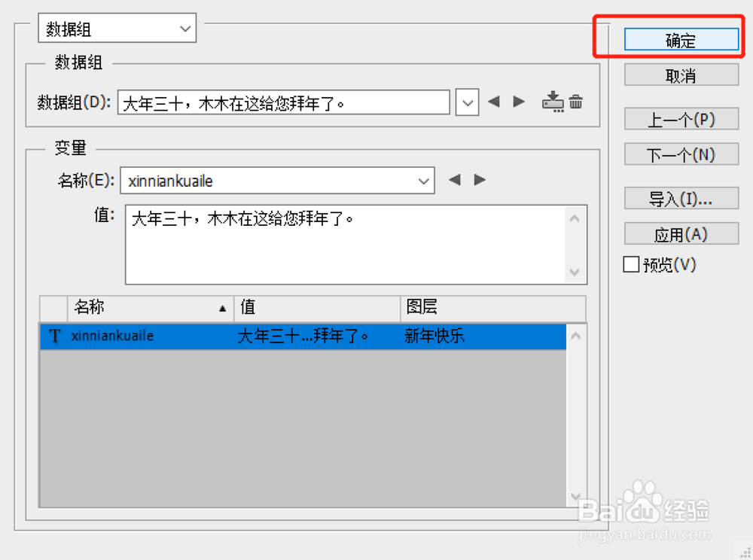Go to previous variable arrow
This screenshot has height=560, width=753.
[x=455, y=180]
